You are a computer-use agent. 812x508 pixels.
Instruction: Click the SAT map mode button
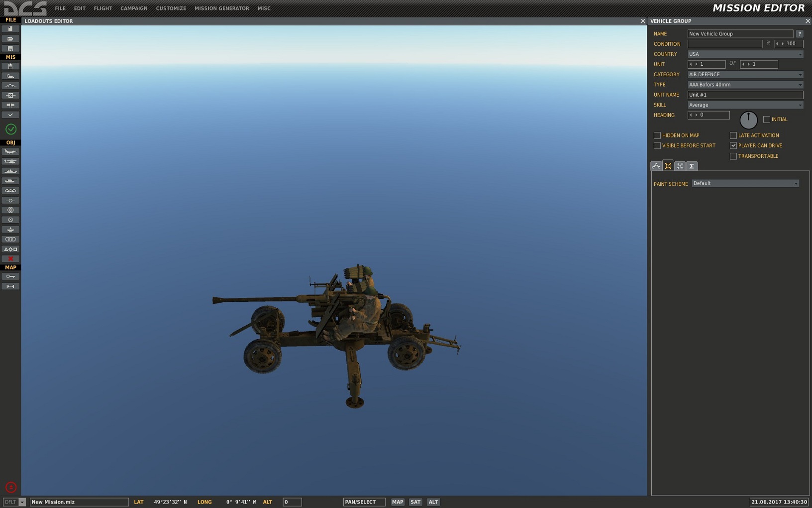pos(415,502)
